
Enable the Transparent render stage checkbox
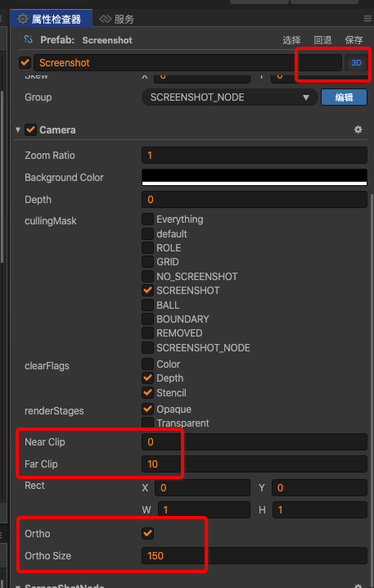pyautogui.click(x=147, y=423)
